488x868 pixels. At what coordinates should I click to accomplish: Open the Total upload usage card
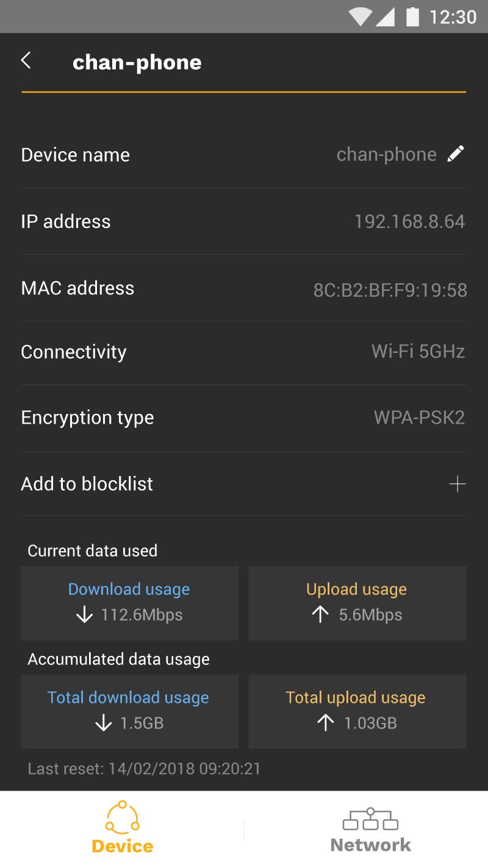tap(357, 711)
